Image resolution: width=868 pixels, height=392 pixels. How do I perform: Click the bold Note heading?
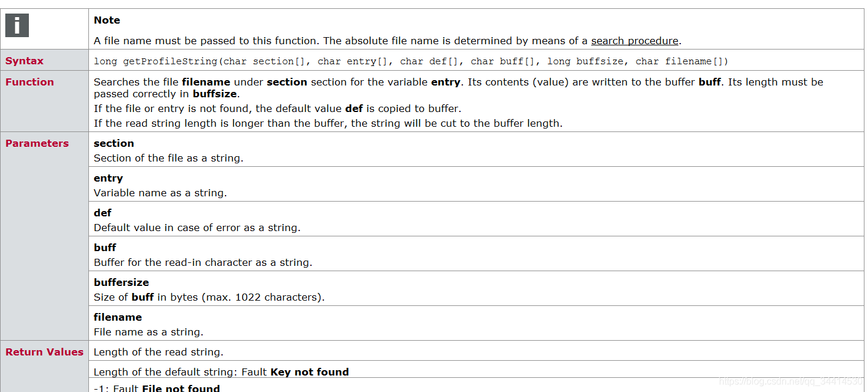click(x=107, y=20)
